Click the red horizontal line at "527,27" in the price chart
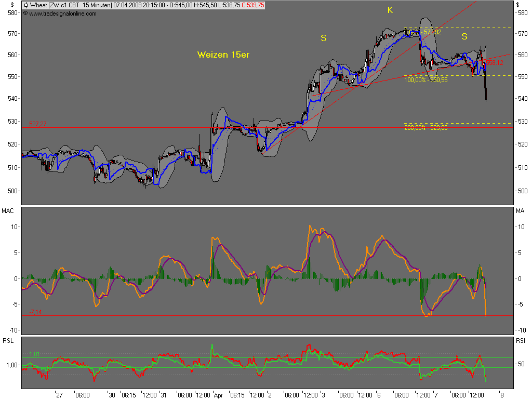The height and width of the screenshot is (399, 532). (268, 128)
